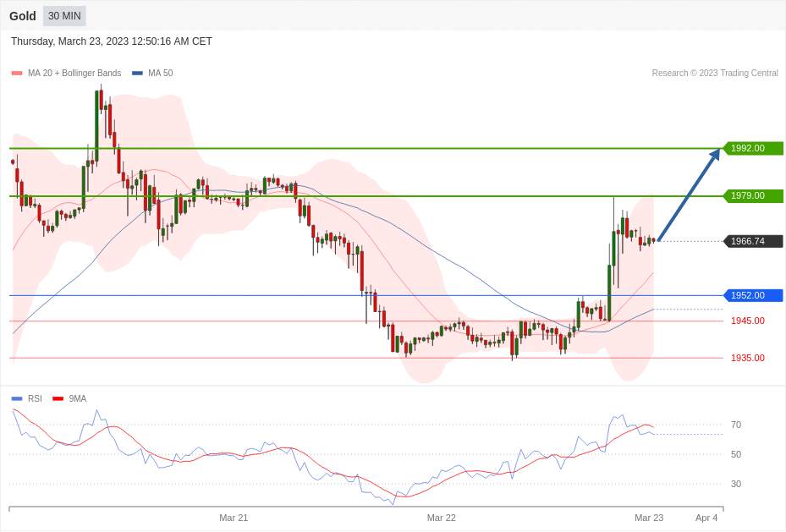
Task: Click the 30 MIN timeframe button
Action: click(x=64, y=16)
